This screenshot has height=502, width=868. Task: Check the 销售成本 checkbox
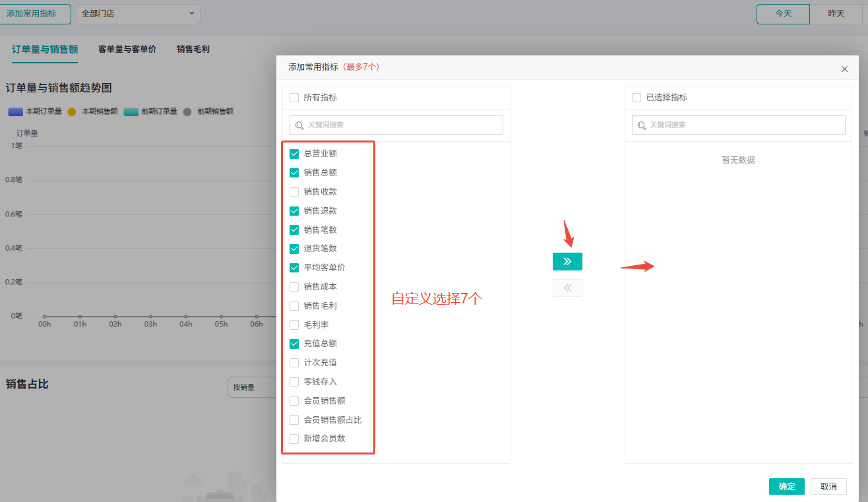pyautogui.click(x=294, y=287)
